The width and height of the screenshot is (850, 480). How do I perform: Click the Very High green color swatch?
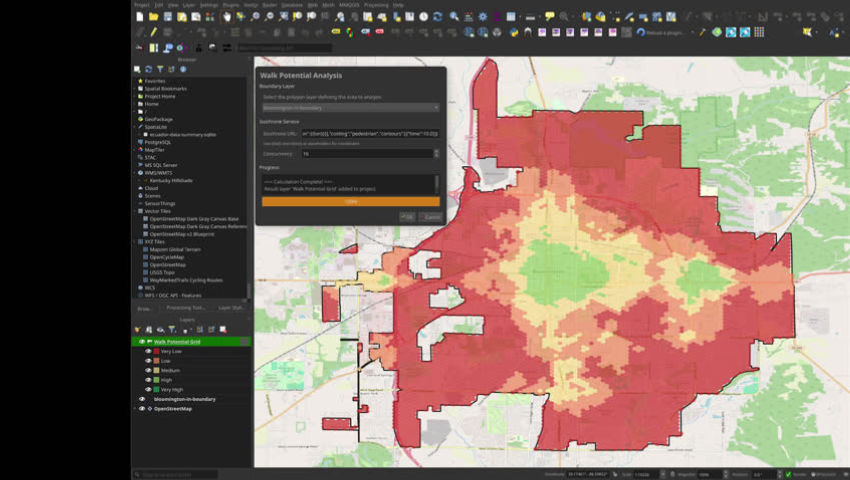click(156, 389)
